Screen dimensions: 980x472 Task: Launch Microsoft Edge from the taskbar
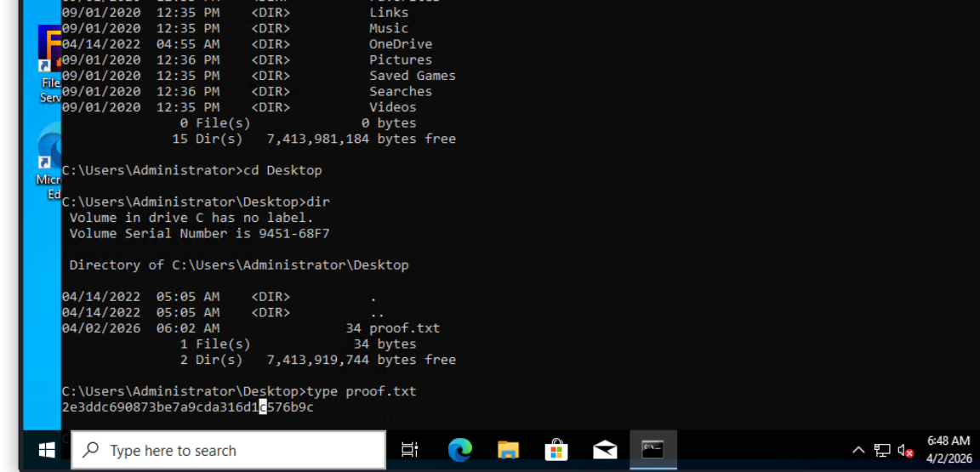[460, 450]
